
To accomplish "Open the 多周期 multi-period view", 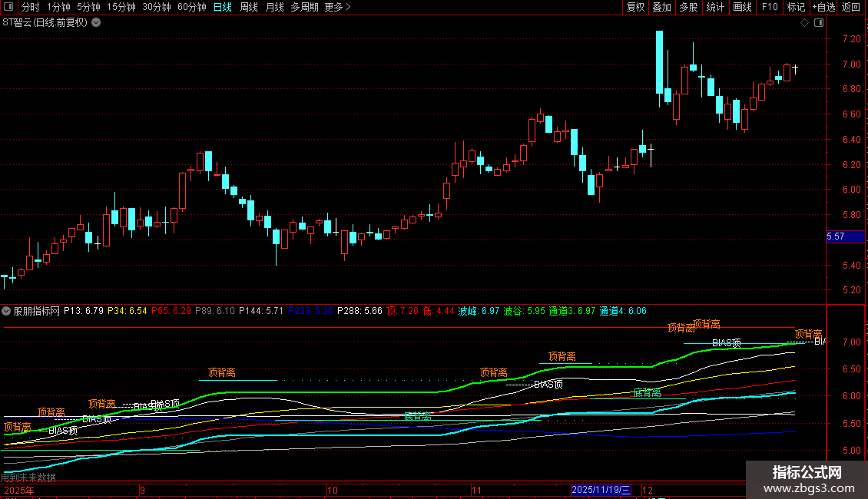I will coord(304,7).
